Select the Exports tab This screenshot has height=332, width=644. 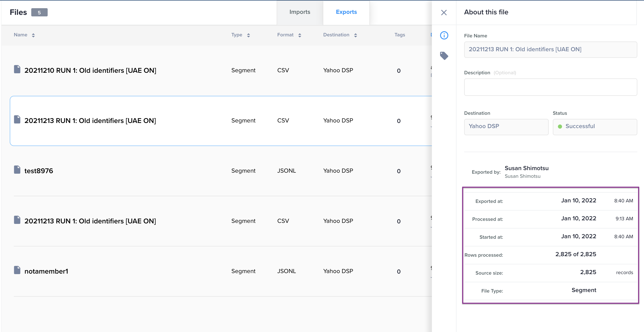[x=346, y=12]
